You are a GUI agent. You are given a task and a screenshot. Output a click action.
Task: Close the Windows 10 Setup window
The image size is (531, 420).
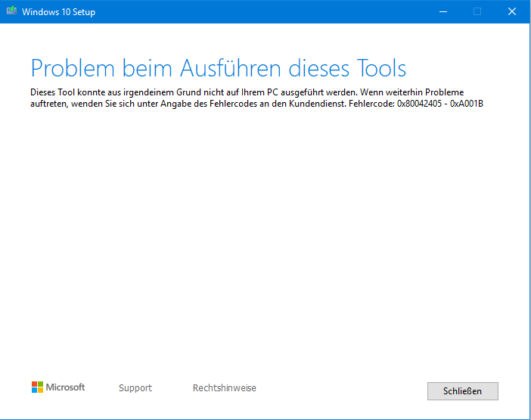pos(512,12)
